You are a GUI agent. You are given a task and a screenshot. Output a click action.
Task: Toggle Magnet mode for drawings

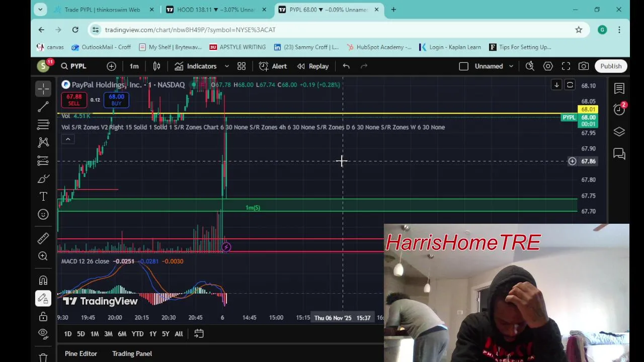point(43,280)
